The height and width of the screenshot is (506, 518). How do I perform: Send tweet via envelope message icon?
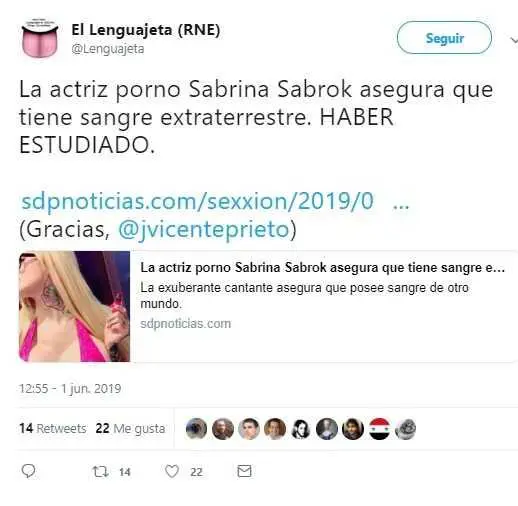click(244, 471)
